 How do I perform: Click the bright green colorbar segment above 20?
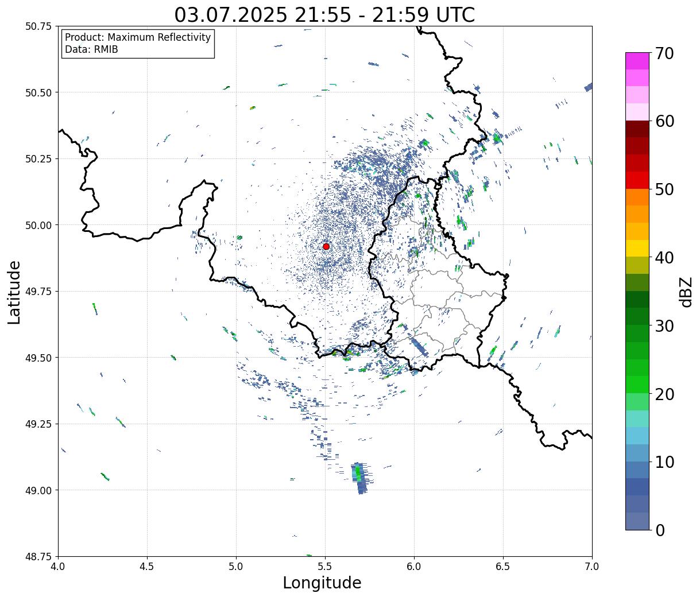pos(637,385)
